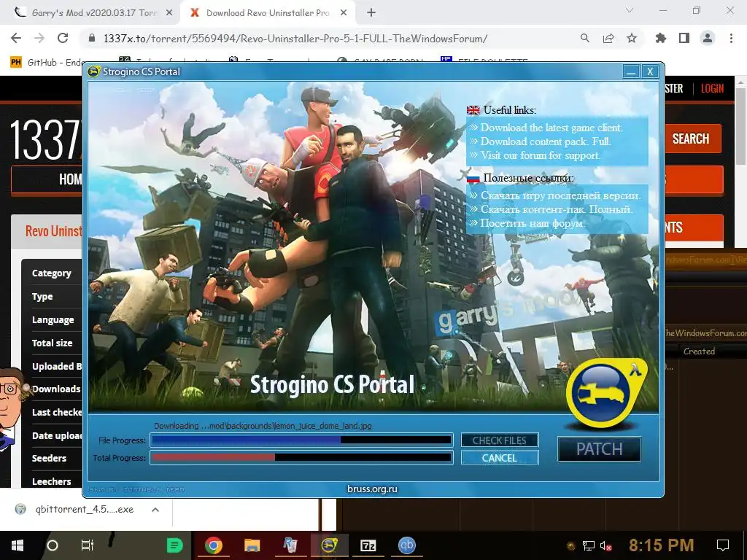Viewport: 747px width, 560px height.
Task: Click the network icon in system tray
Action: (589, 545)
